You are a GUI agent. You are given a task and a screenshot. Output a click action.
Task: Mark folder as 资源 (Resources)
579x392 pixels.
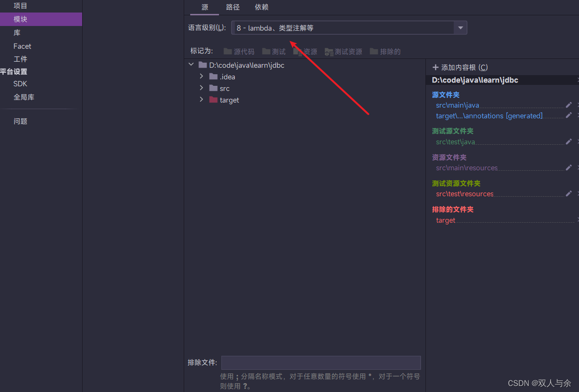[305, 51]
